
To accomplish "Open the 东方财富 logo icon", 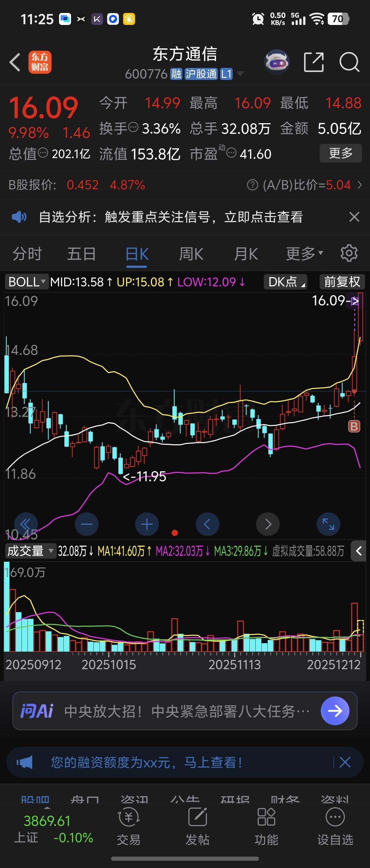I will click(40, 62).
